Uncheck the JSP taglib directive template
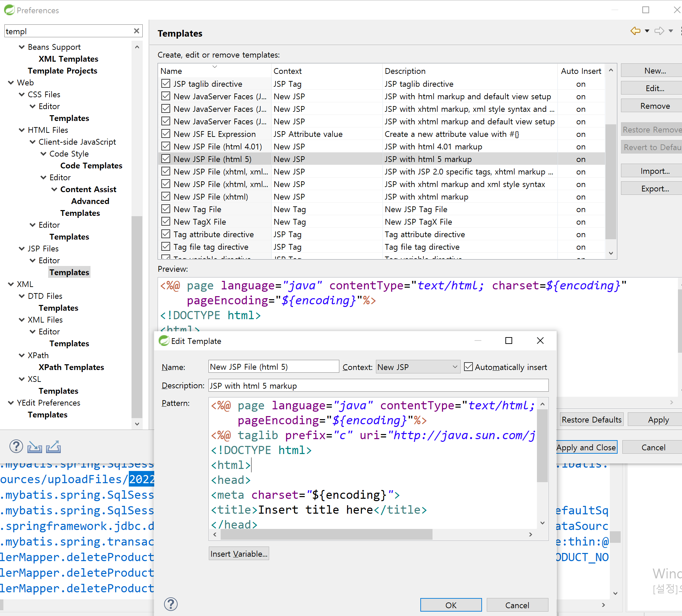The width and height of the screenshot is (682, 616). click(x=166, y=84)
